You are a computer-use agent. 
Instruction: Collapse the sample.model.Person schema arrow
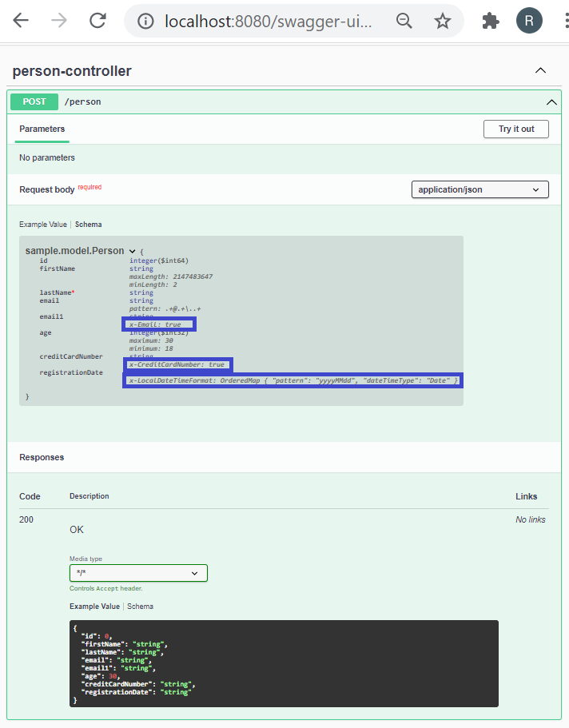click(x=133, y=251)
